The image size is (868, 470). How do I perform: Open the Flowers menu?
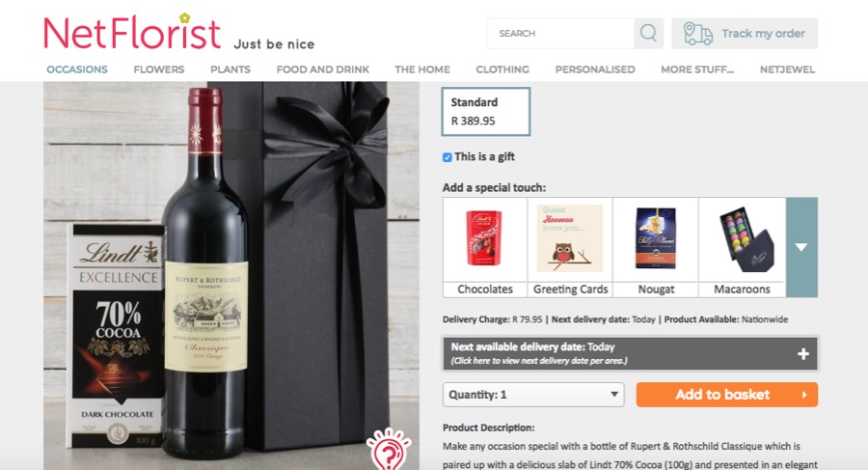click(x=159, y=69)
